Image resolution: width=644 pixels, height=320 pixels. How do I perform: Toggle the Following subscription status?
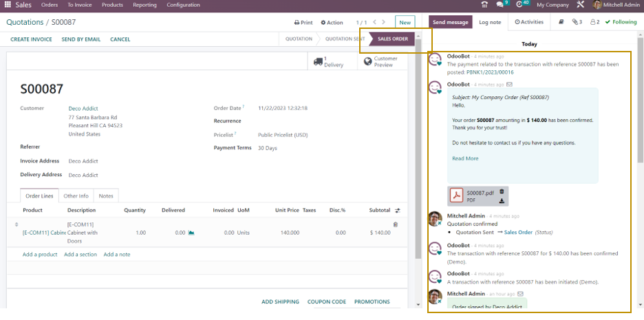point(621,22)
